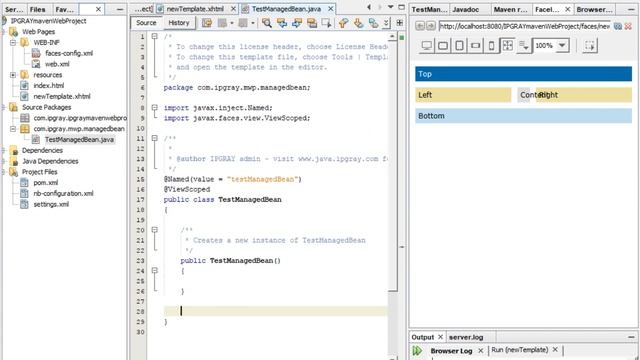The height and width of the screenshot is (360, 640).
Task: Open window size options dropdown menu
Action: tap(523, 46)
